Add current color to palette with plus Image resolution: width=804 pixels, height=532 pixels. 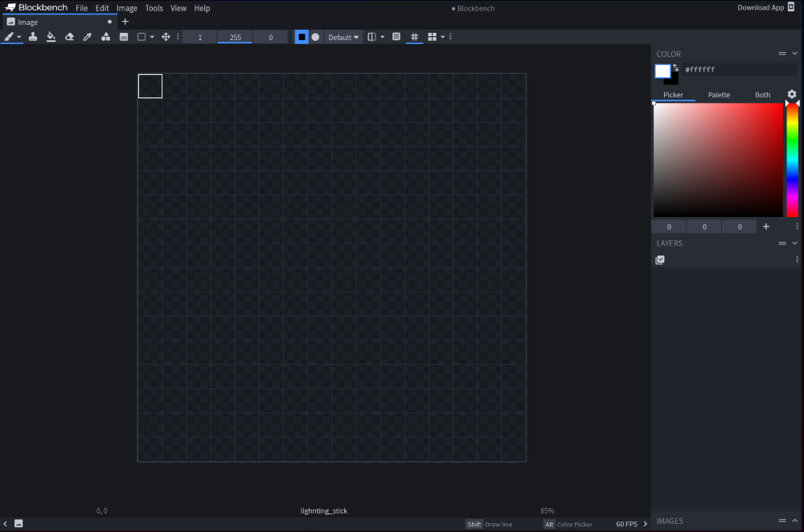(x=766, y=227)
